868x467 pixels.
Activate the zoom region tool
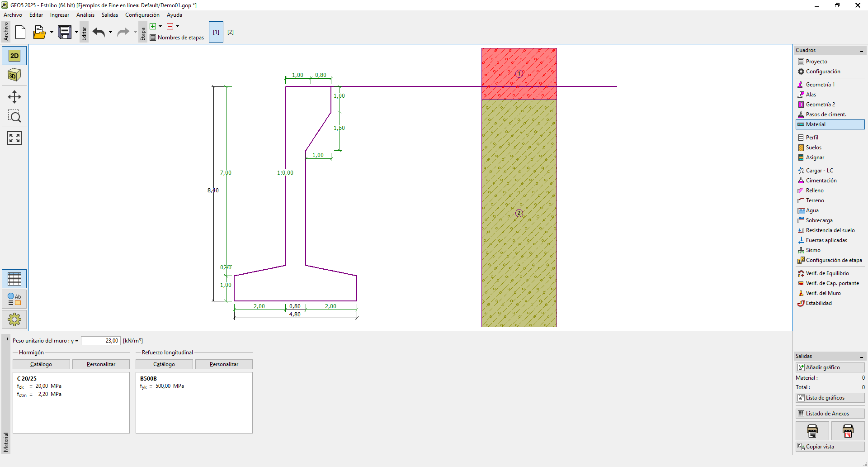tap(14, 117)
